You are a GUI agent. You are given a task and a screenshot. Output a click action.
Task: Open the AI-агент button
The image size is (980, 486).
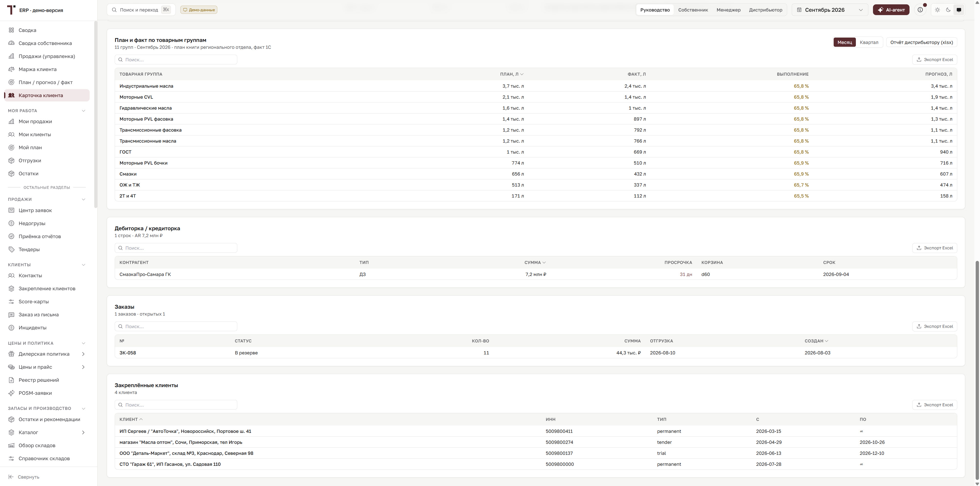tap(891, 10)
